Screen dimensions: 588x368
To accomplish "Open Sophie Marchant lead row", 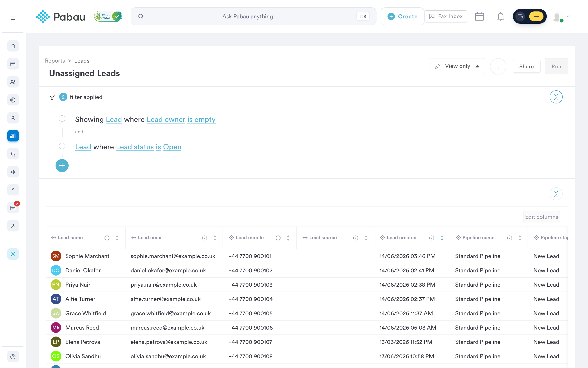I will (307, 256).
